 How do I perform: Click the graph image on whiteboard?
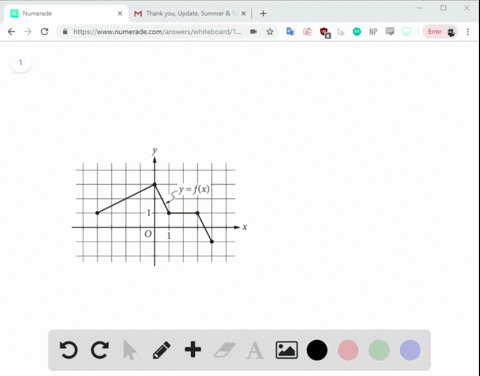tap(159, 207)
